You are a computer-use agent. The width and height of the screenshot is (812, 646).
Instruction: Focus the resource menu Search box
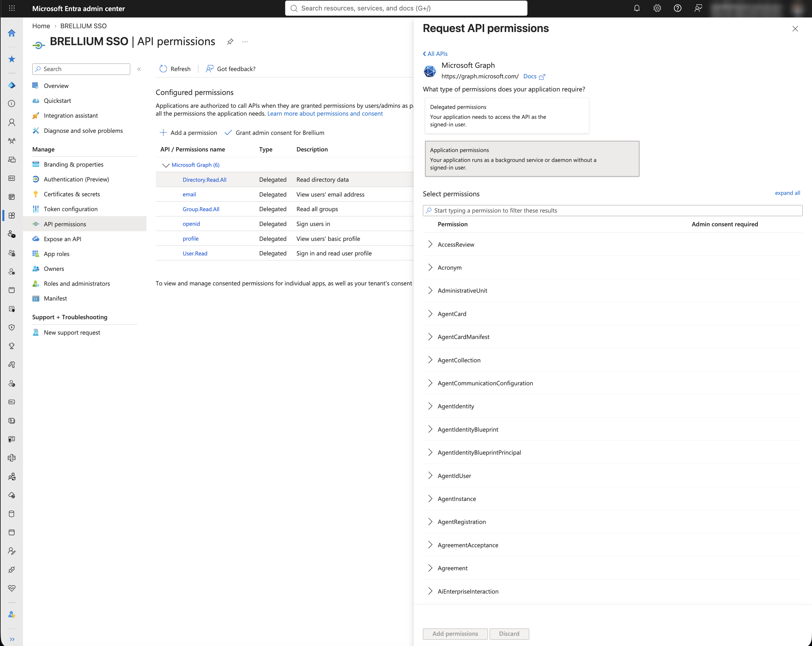pyautogui.click(x=81, y=69)
